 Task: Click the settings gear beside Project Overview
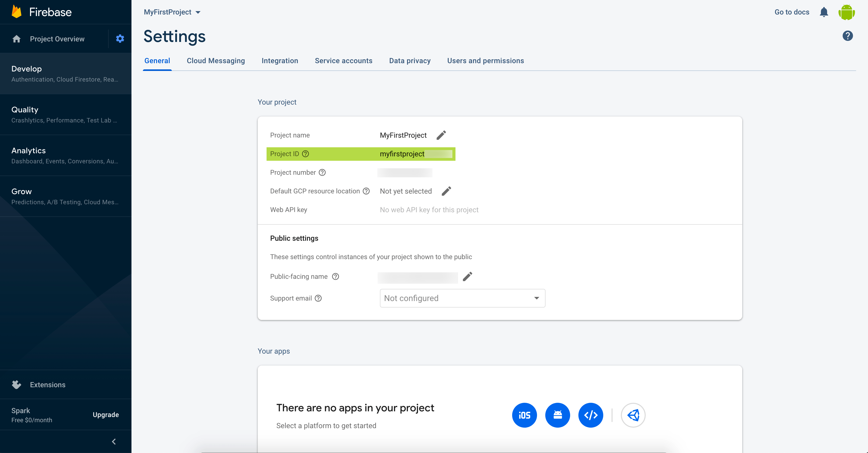[120, 39]
